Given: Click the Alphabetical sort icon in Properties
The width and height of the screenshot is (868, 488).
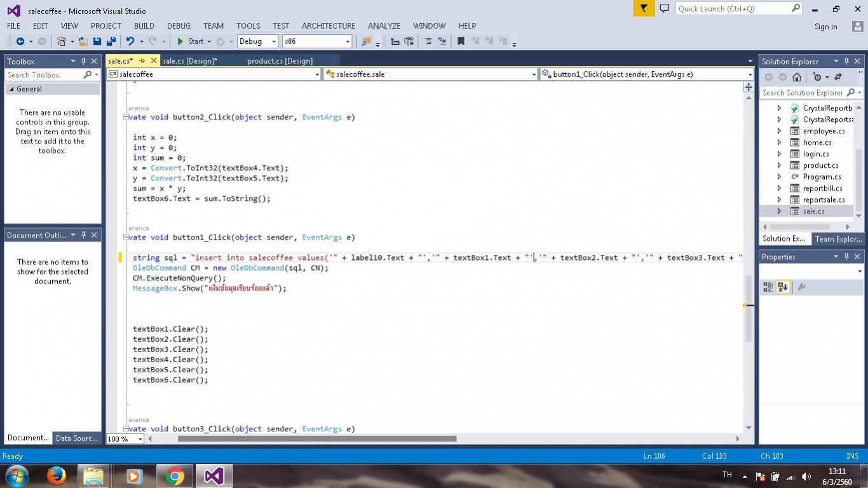Looking at the screenshot, I should pos(782,287).
